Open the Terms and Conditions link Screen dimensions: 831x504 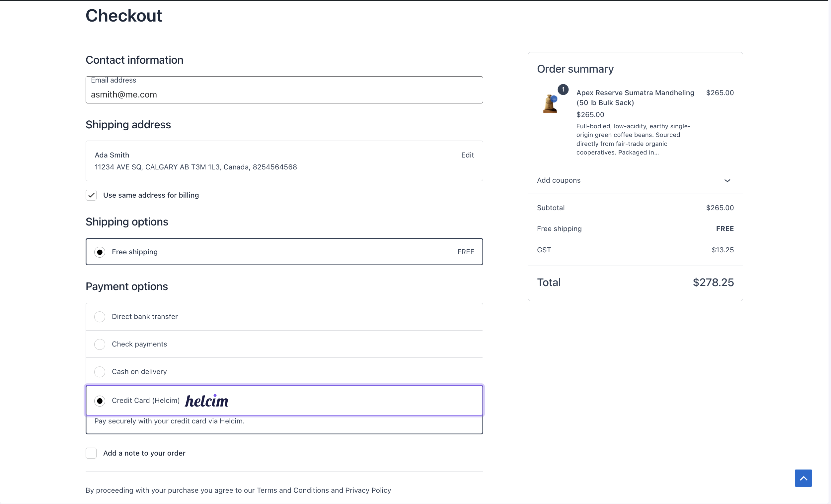click(293, 490)
